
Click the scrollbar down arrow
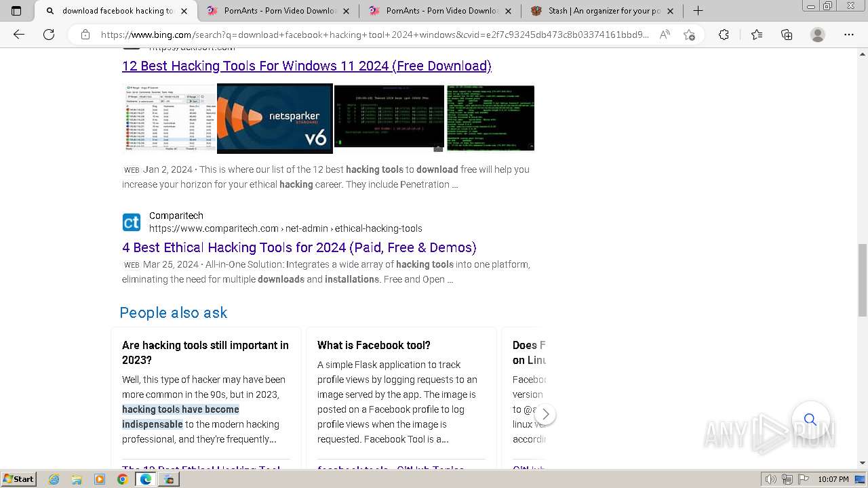tap(862, 464)
